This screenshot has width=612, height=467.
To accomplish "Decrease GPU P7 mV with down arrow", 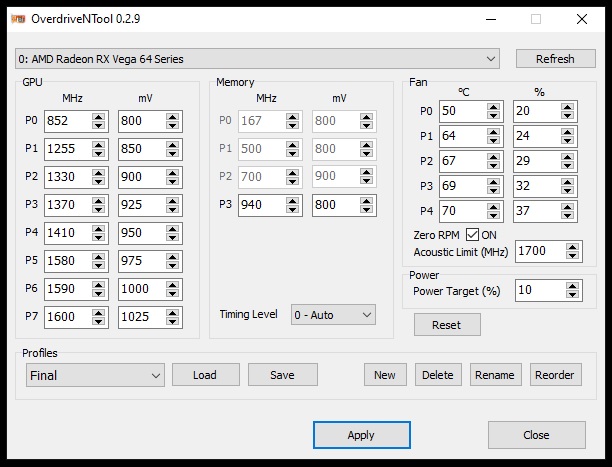I will 172,321.
